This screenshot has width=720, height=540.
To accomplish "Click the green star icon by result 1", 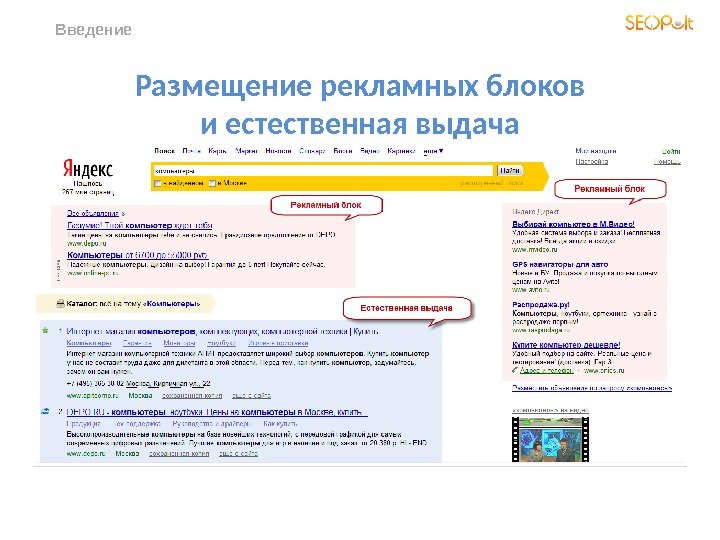I will 45,330.
